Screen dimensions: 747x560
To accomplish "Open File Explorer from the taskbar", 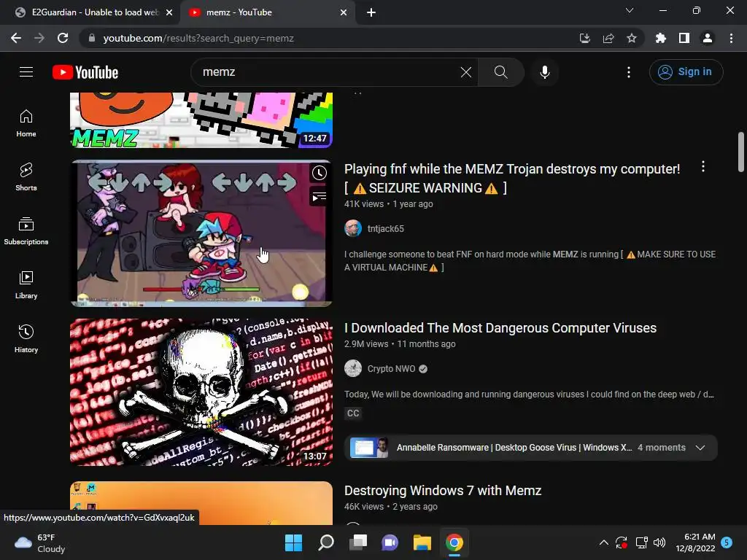I will pyautogui.click(x=422, y=542).
